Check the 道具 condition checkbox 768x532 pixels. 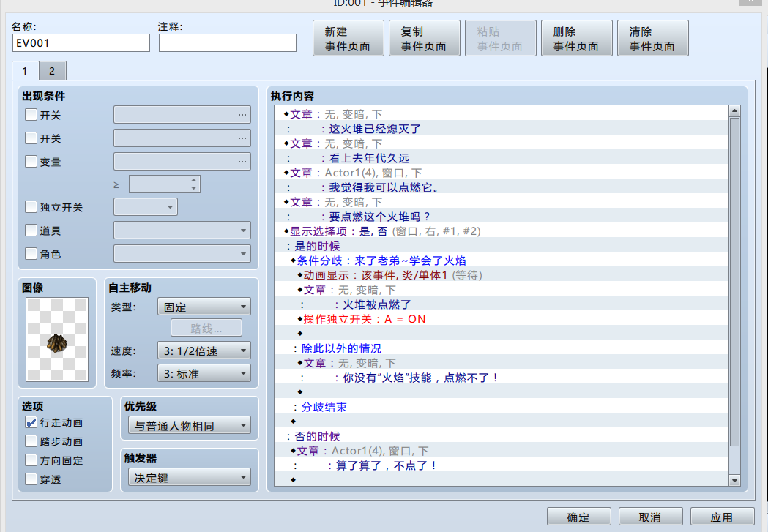[31, 230]
